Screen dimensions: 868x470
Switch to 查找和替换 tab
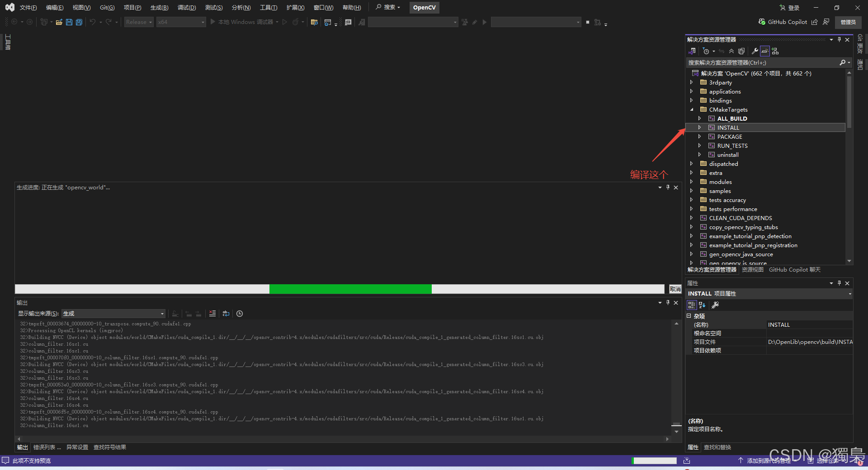pyautogui.click(x=717, y=447)
